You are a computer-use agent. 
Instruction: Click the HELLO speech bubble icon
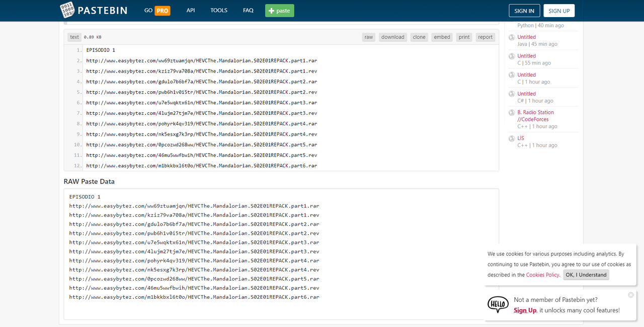coord(498,304)
